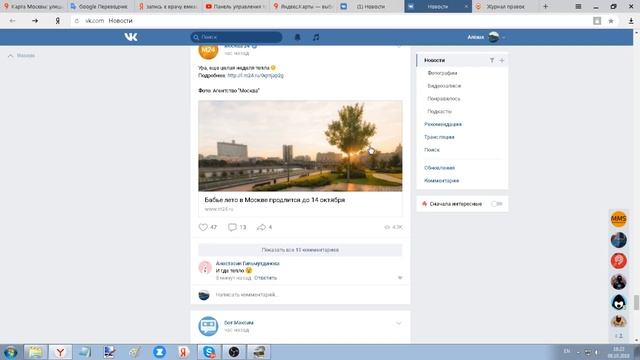The width and height of the screenshot is (640, 360).
Task: Click the browser forward arrow
Action: tap(35, 20)
